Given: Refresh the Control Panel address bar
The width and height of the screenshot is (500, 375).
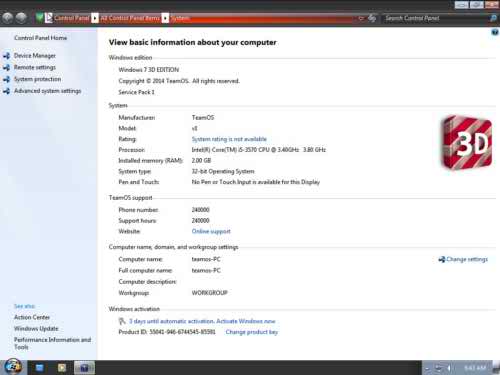Looking at the screenshot, I should (x=372, y=18).
